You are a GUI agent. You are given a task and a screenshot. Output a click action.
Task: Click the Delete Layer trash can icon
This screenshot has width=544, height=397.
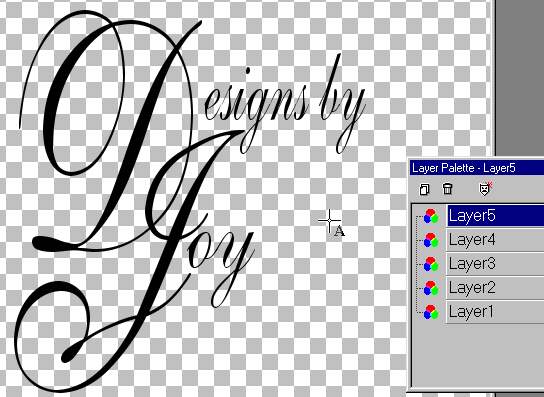[x=448, y=189]
